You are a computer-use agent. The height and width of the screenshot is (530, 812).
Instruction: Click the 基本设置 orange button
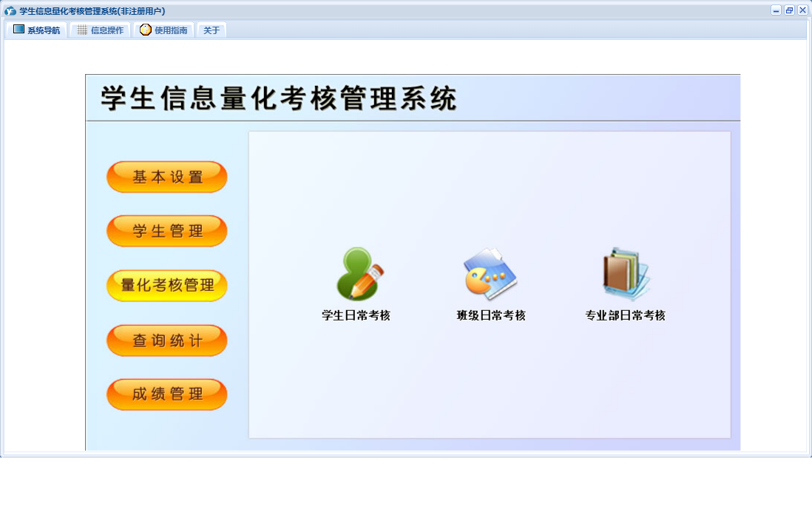(166, 177)
